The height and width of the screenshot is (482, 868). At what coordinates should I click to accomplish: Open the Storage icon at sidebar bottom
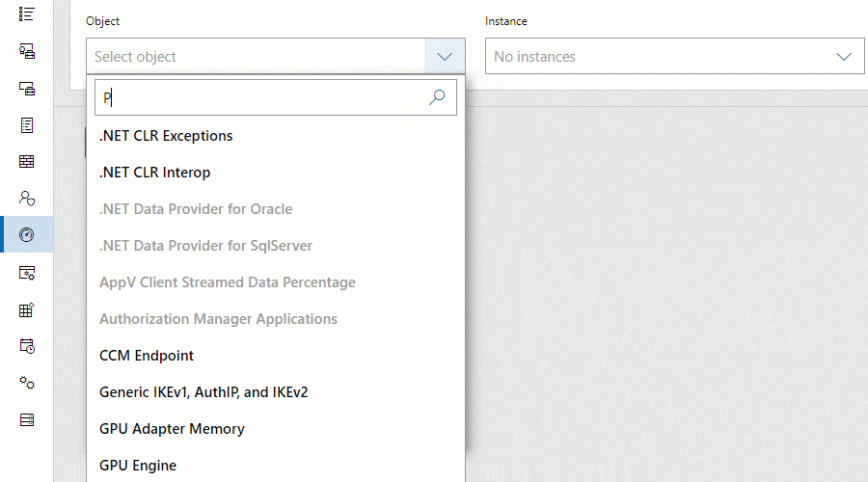pos(27,419)
